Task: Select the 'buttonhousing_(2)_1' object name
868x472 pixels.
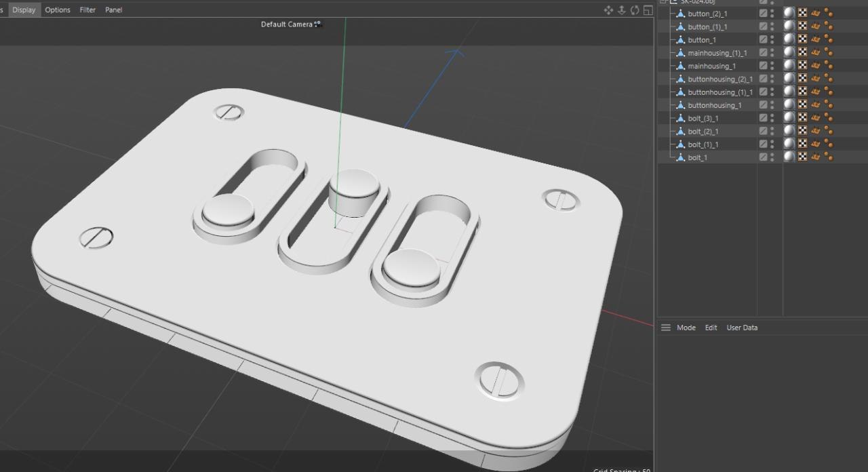Action: (x=720, y=79)
